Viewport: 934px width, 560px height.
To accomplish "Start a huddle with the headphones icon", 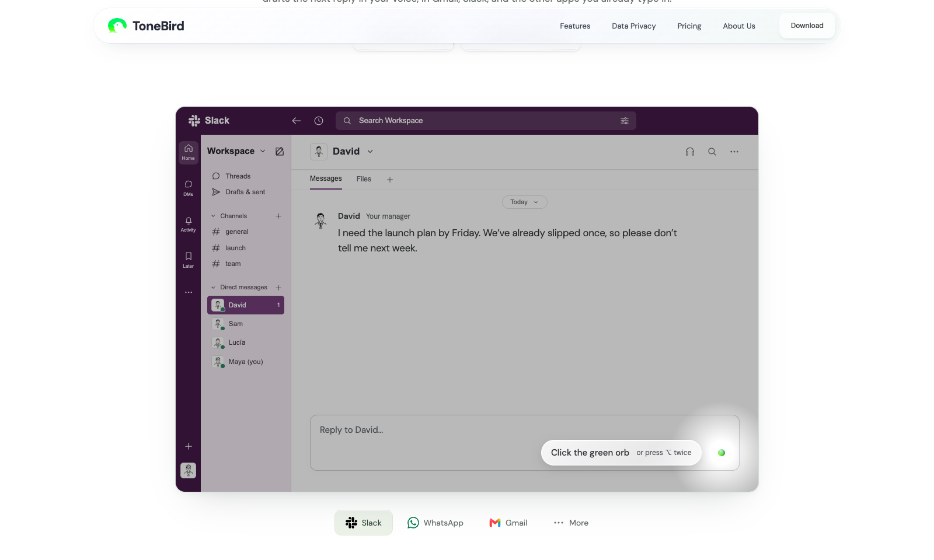I will [690, 152].
